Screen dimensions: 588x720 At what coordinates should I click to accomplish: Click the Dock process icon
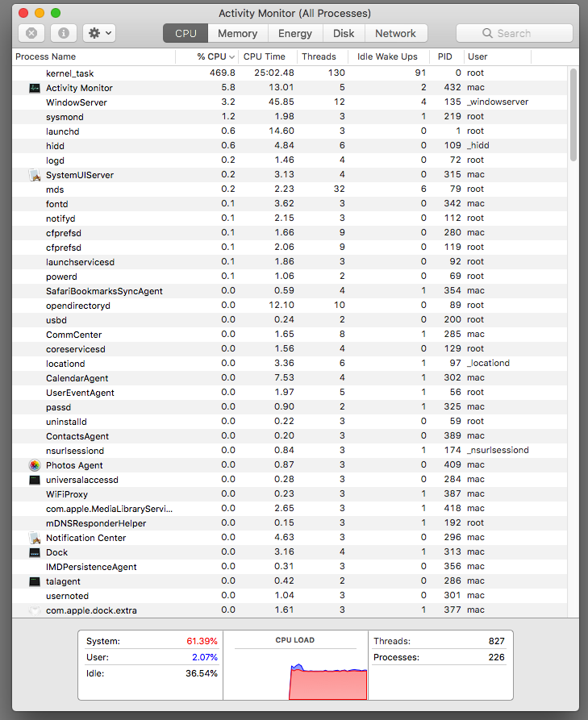[x=35, y=552]
